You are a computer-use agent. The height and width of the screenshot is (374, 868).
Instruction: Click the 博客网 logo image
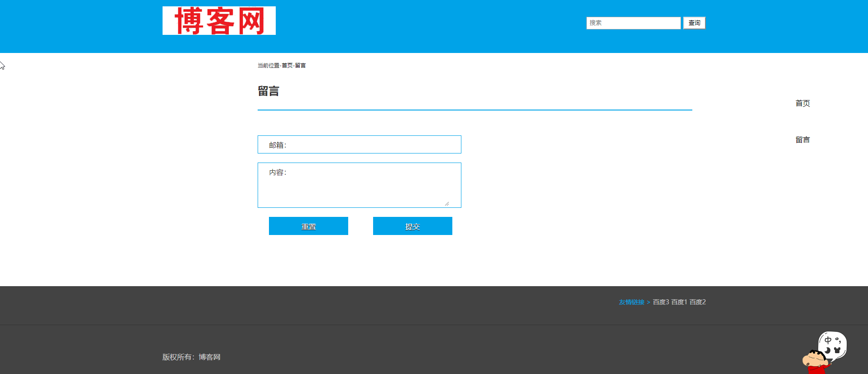(219, 21)
